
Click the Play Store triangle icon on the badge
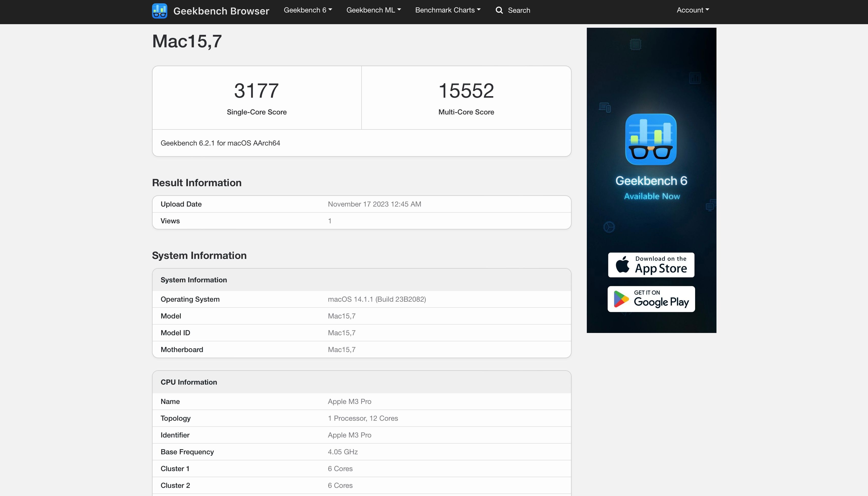pyautogui.click(x=621, y=299)
